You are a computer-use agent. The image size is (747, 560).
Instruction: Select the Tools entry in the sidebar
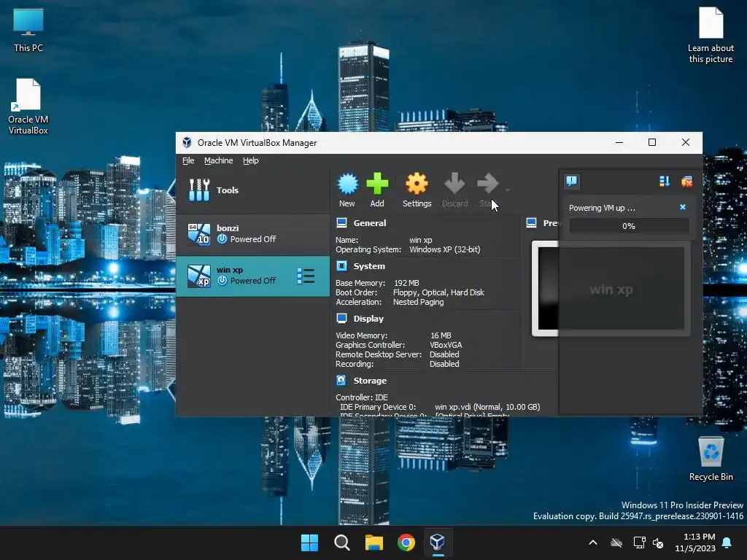[252, 190]
